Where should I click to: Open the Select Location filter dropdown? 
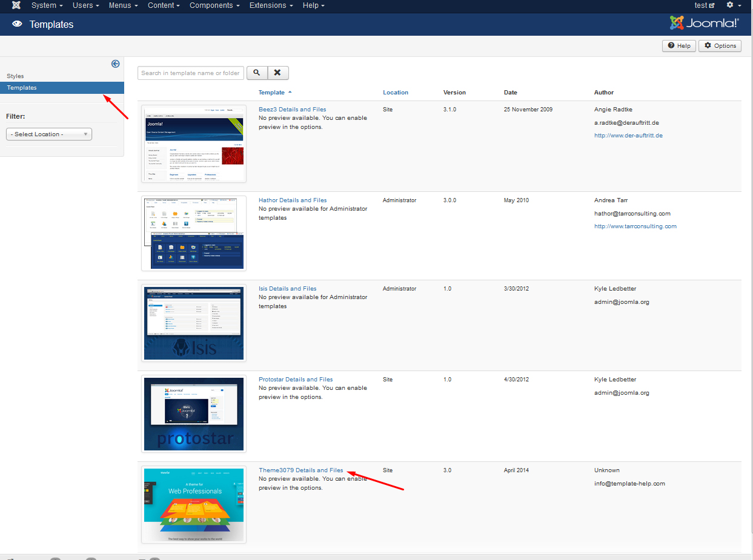click(x=49, y=134)
